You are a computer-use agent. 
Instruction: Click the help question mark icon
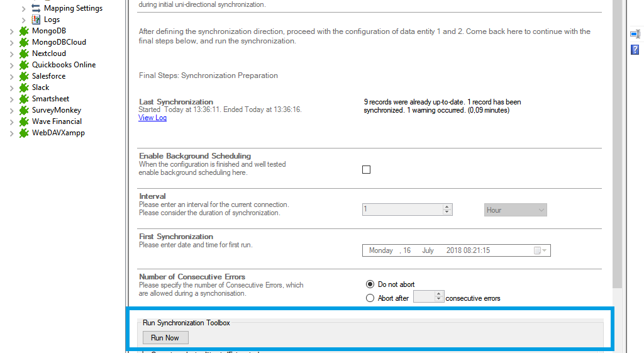pos(635,49)
